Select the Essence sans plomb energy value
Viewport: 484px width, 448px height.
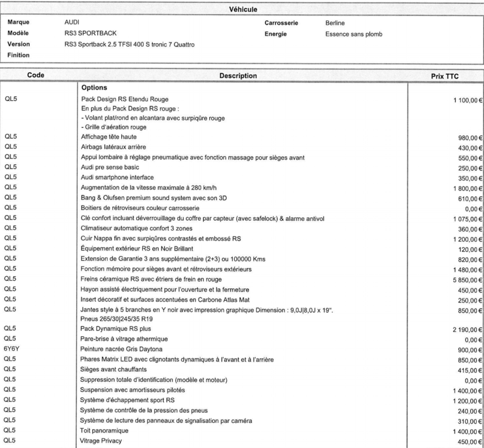pos(353,34)
